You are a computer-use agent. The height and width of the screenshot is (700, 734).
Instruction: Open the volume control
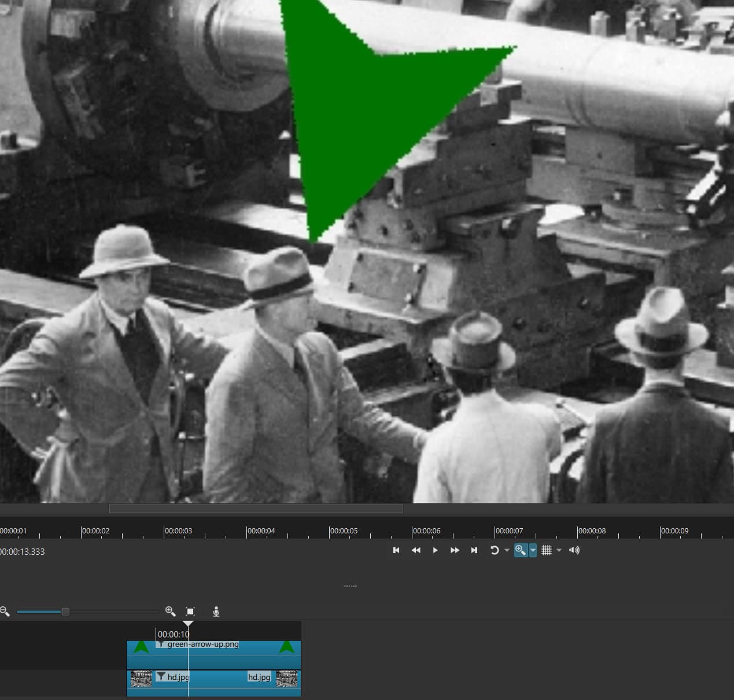574,550
